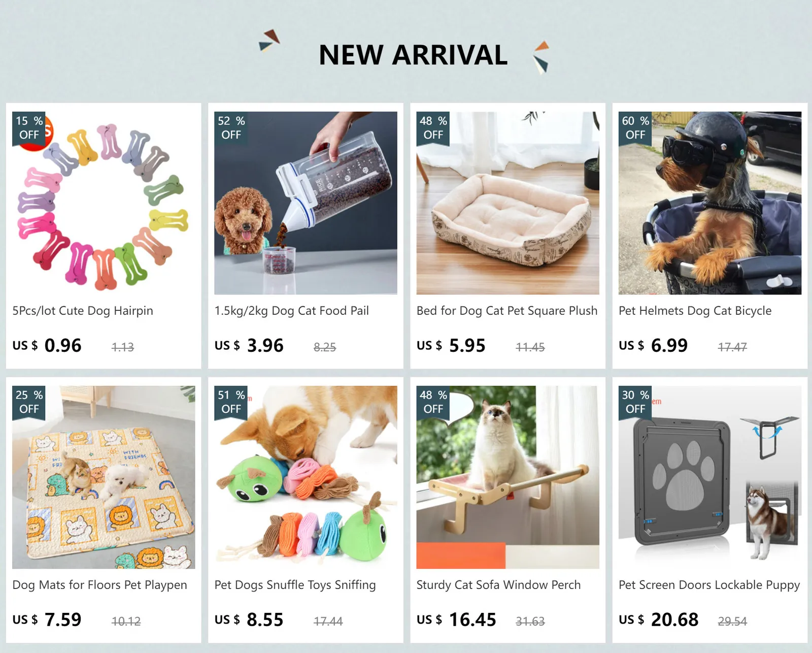The width and height of the screenshot is (812, 653).
Task: Click Sturdy Cat Sofa Window Perch title
Action: [x=498, y=585]
